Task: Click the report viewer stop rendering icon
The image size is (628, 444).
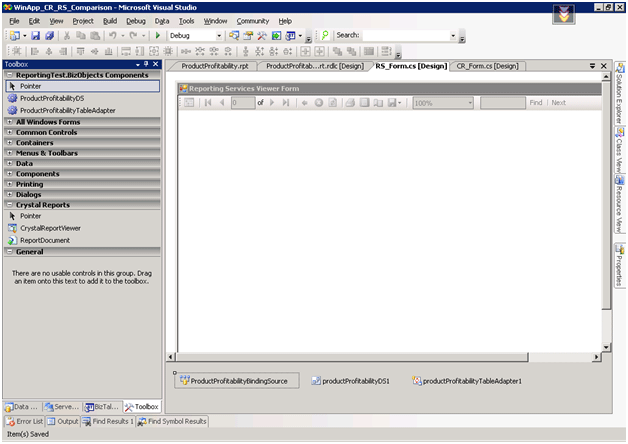Action: (x=319, y=103)
